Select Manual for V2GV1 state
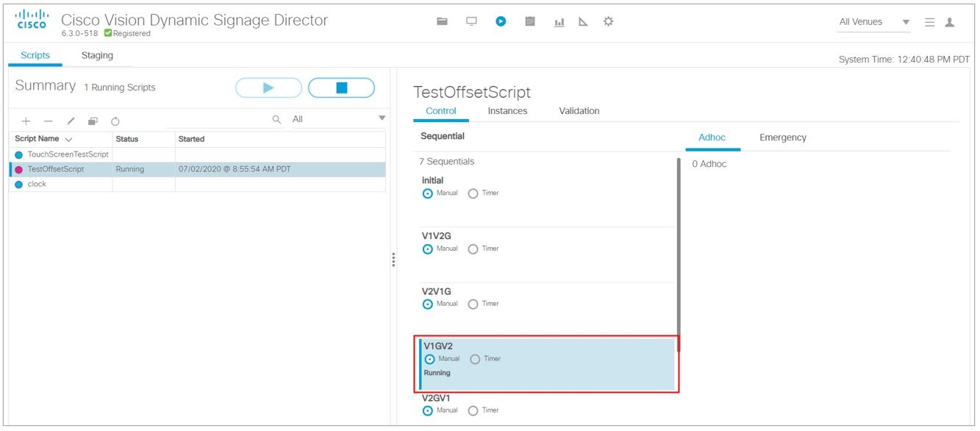This screenshot has height=431, width=980. 428,410
